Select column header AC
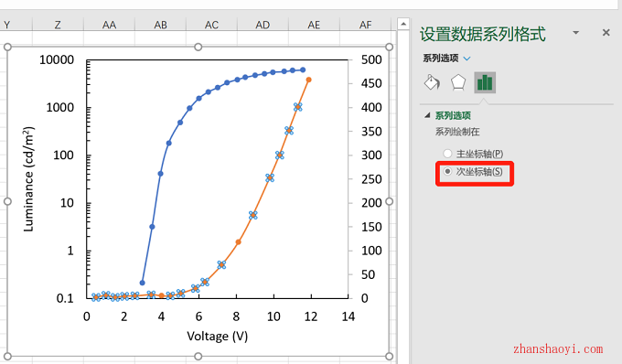The height and width of the screenshot is (364, 622). click(211, 25)
